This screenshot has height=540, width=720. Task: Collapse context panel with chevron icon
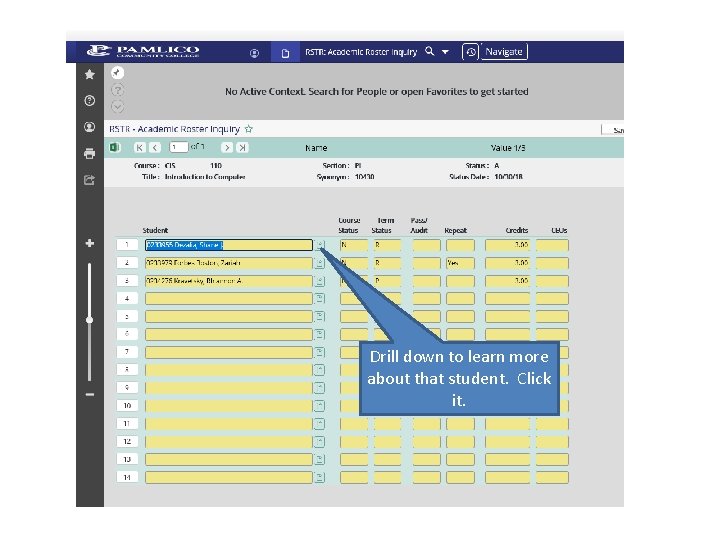(x=118, y=107)
